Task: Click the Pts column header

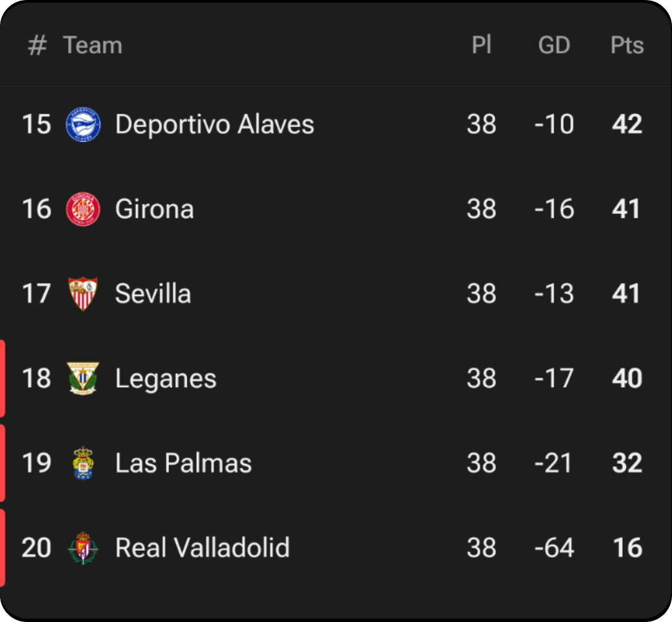Action: [627, 45]
